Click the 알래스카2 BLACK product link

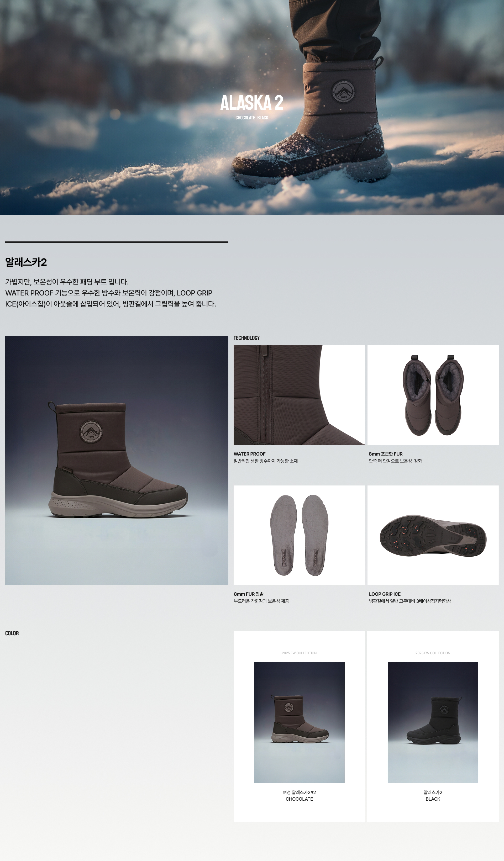tap(433, 795)
